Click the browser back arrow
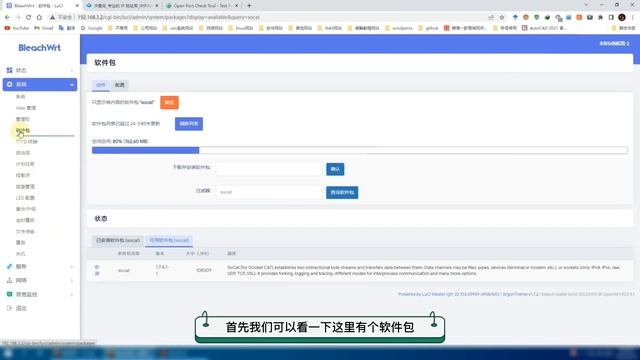Image resolution: width=640 pixels, height=360 pixels. pos(7,17)
